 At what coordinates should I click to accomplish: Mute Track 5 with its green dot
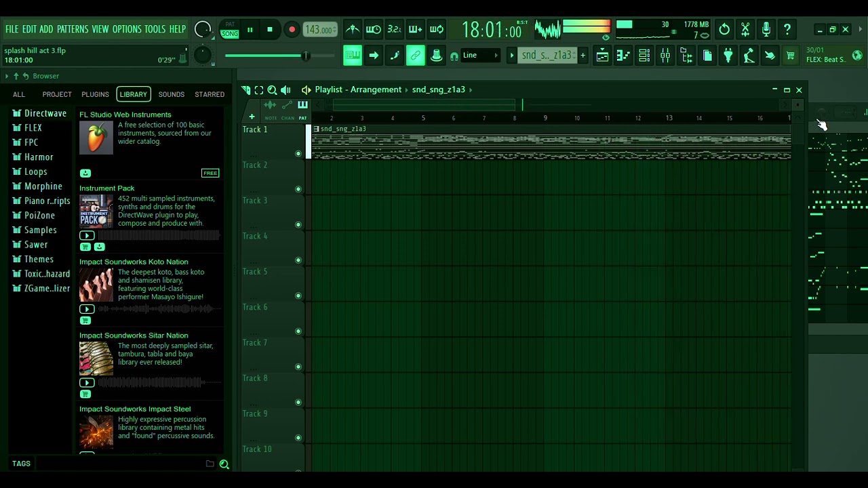tap(298, 296)
